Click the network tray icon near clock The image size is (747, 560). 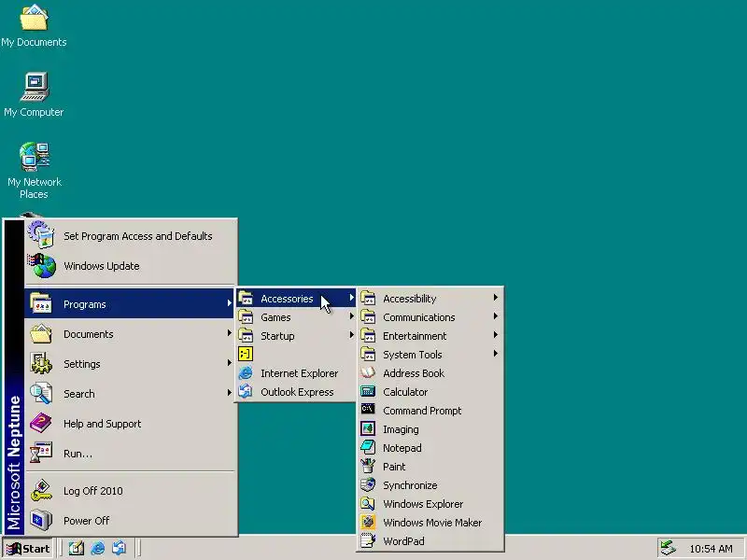pos(669,548)
